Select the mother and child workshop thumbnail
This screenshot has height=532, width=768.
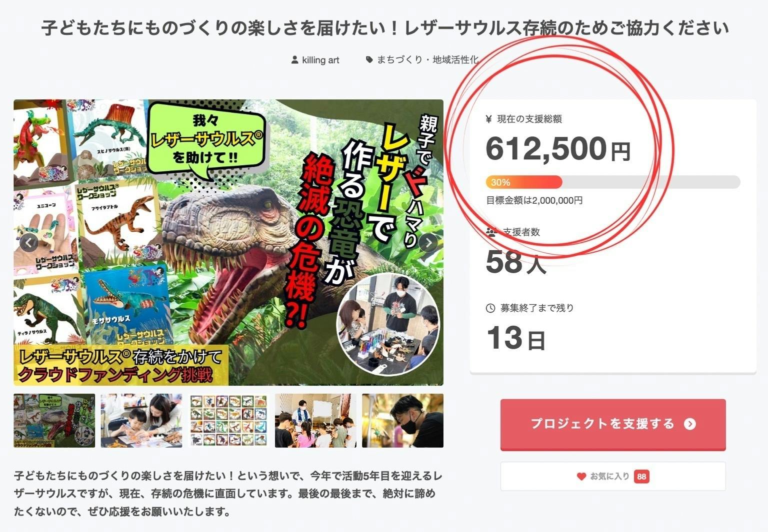141,421
